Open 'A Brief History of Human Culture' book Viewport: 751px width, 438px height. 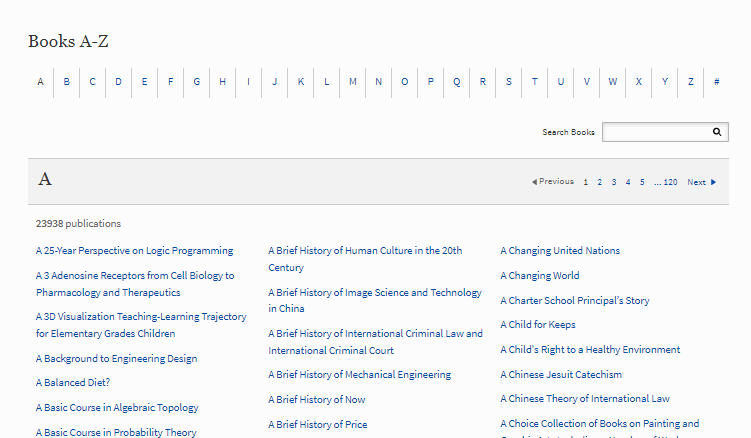pos(365,259)
